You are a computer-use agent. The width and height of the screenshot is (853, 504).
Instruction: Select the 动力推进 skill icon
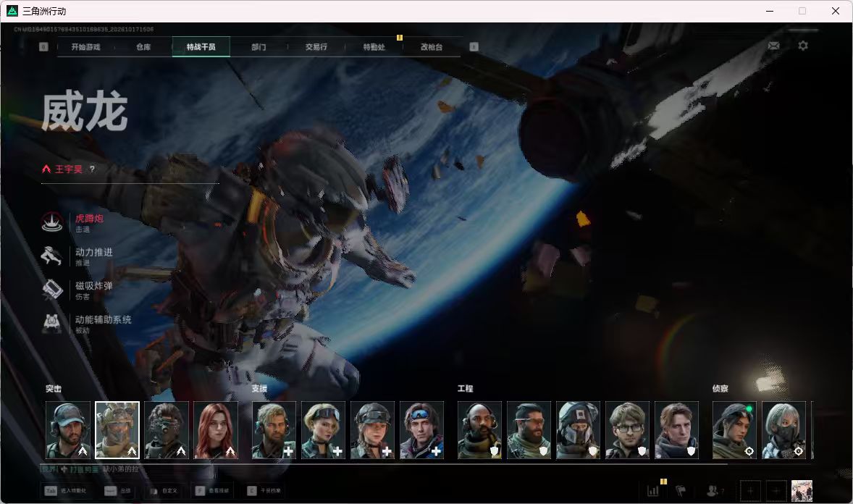tap(52, 256)
